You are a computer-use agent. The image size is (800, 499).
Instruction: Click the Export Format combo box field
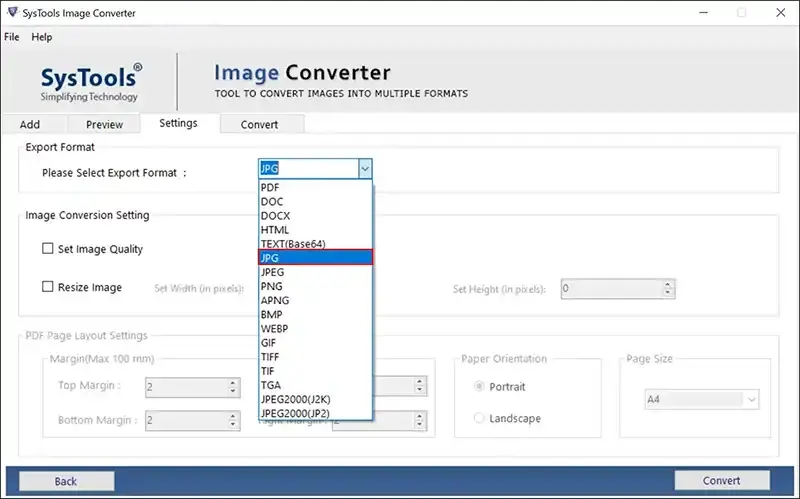point(309,169)
